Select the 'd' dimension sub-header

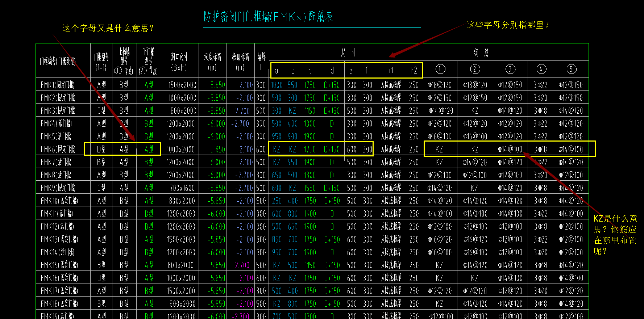(x=332, y=71)
